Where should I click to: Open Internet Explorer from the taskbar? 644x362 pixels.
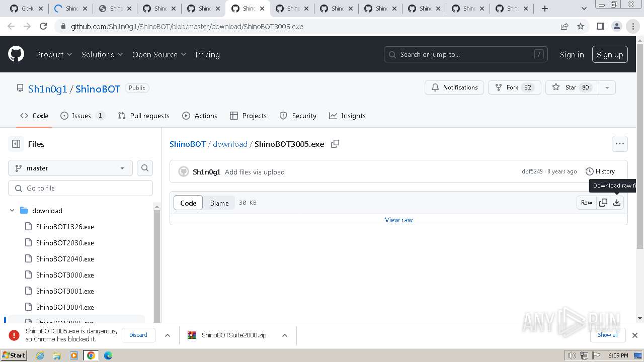coord(40,355)
